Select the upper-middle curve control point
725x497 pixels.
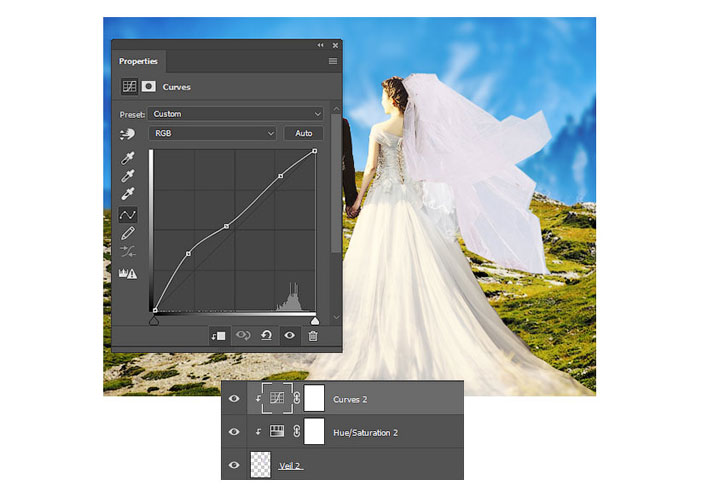281,176
